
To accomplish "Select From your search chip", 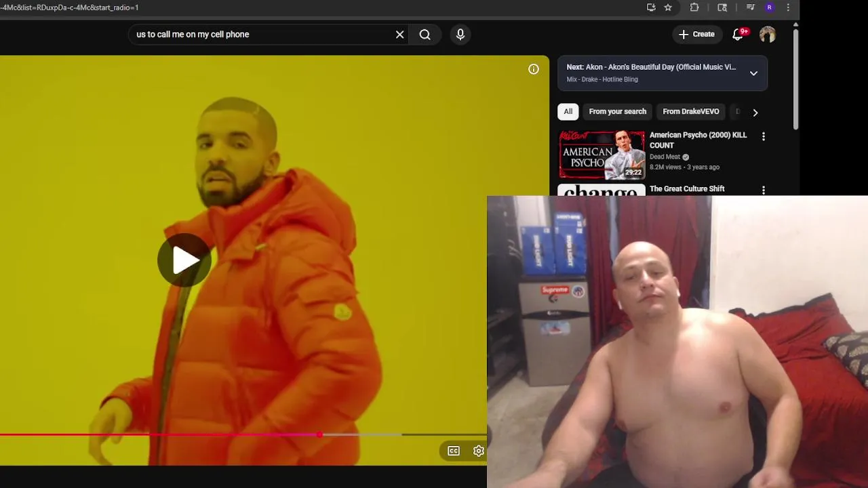I will point(618,112).
